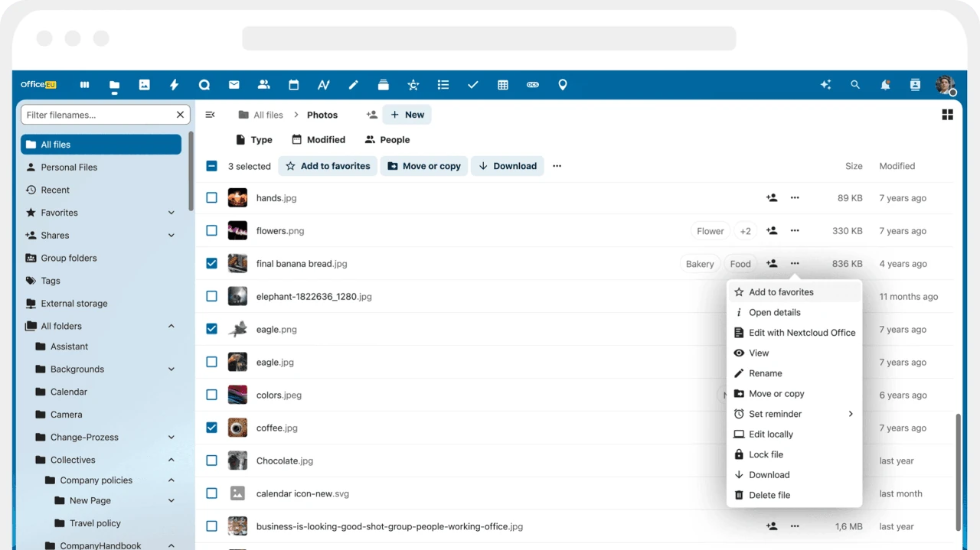Expand the Favorites section chevron
Viewport: 980px width, 550px height.
pos(171,213)
